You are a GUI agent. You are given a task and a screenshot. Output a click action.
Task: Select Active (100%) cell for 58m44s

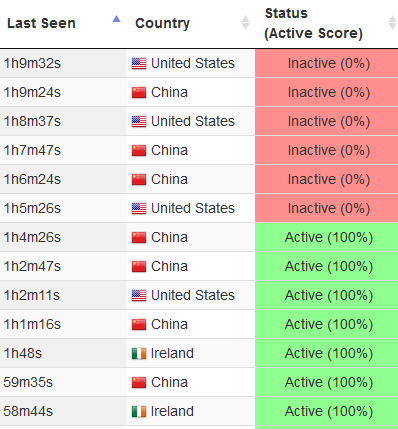coord(327,411)
